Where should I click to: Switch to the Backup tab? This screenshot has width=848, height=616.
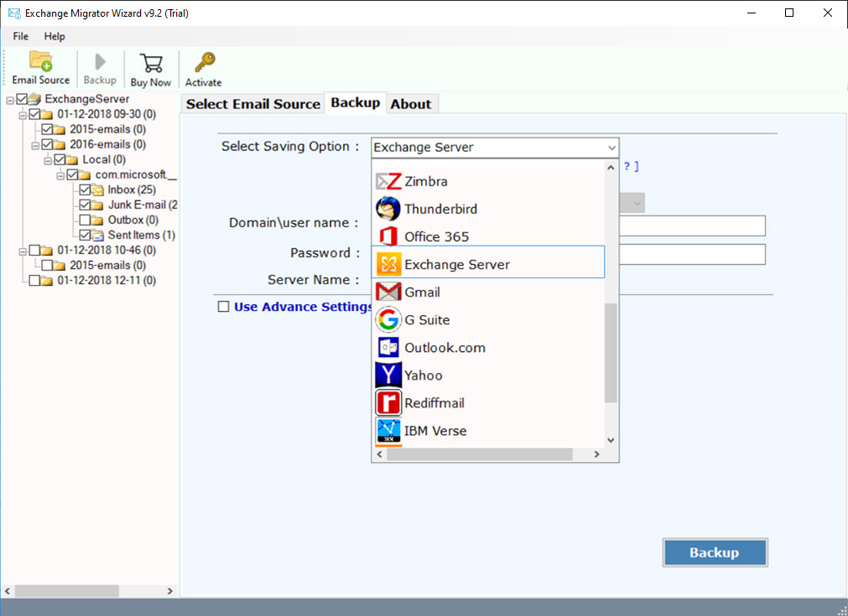click(356, 102)
